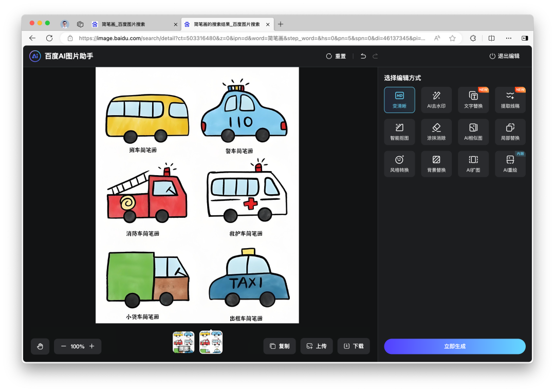
Task: Choose the 提取线稿 line extraction tool
Action: (510, 100)
